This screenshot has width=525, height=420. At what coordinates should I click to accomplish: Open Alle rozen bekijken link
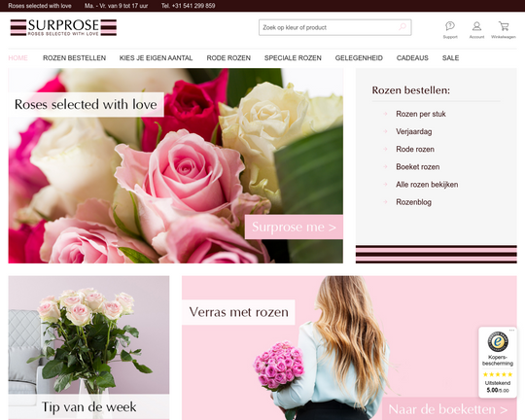pos(427,185)
